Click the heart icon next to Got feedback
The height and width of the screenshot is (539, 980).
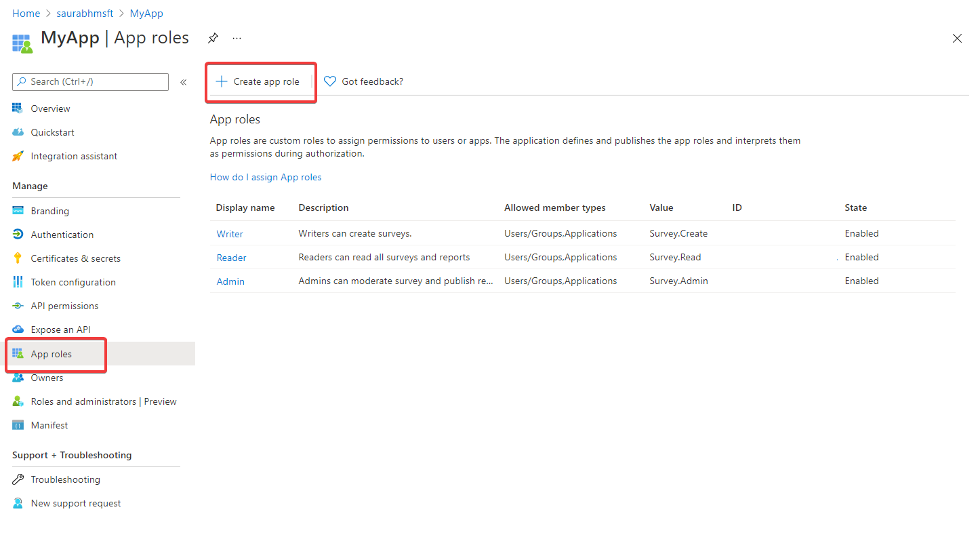click(x=330, y=81)
